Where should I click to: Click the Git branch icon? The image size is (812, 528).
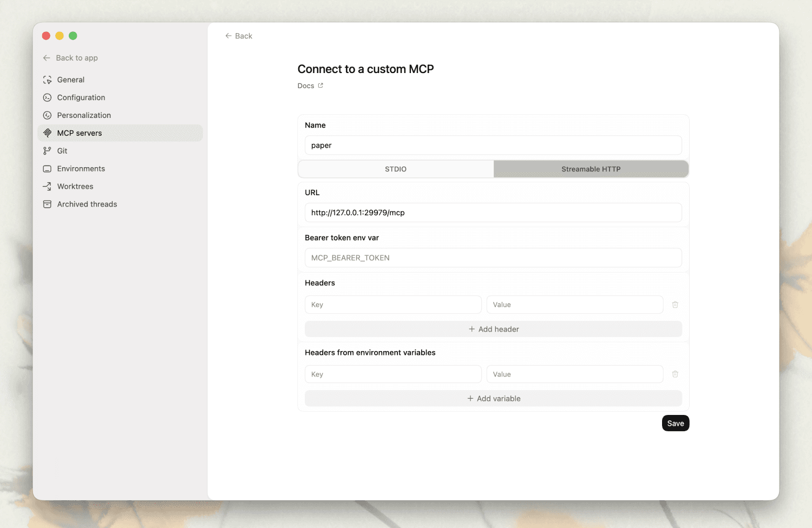[x=47, y=151]
